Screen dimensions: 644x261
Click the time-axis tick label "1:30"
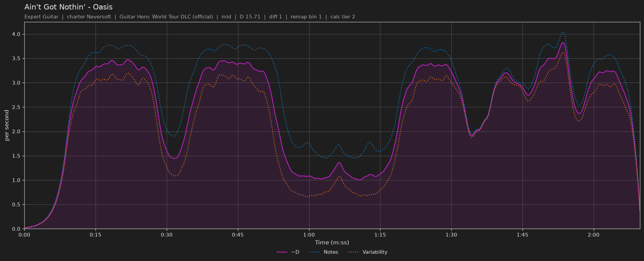point(451,235)
